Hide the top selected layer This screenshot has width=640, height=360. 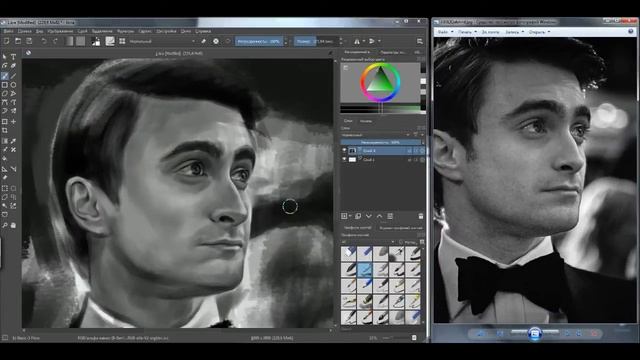(x=344, y=151)
